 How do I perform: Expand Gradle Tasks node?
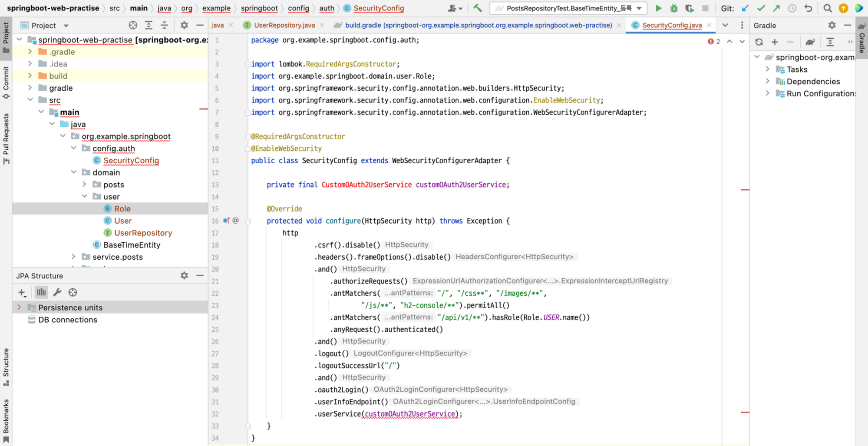click(x=768, y=69)
